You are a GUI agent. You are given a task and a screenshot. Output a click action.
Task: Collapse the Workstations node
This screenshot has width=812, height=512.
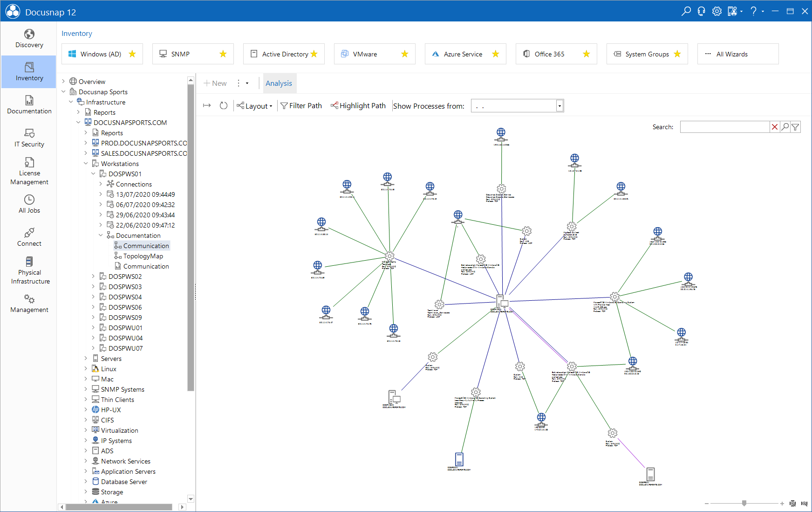[x=86, y=164]
